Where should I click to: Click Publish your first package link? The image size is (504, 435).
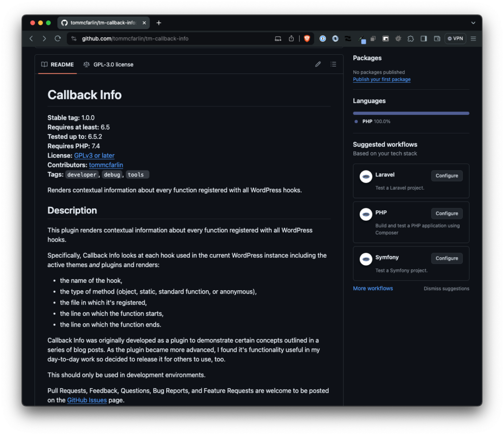coord(381,79)
